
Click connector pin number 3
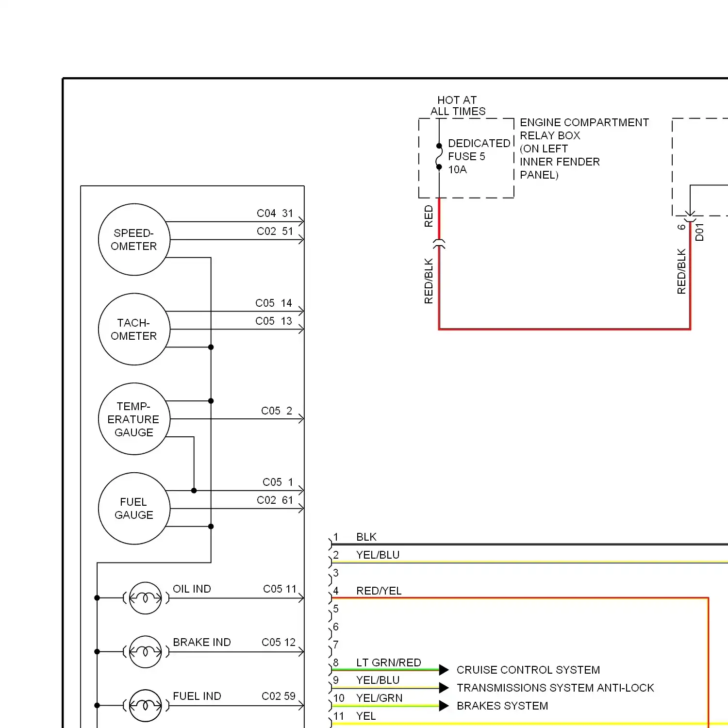pyautogui.click(x=336, y=573)
